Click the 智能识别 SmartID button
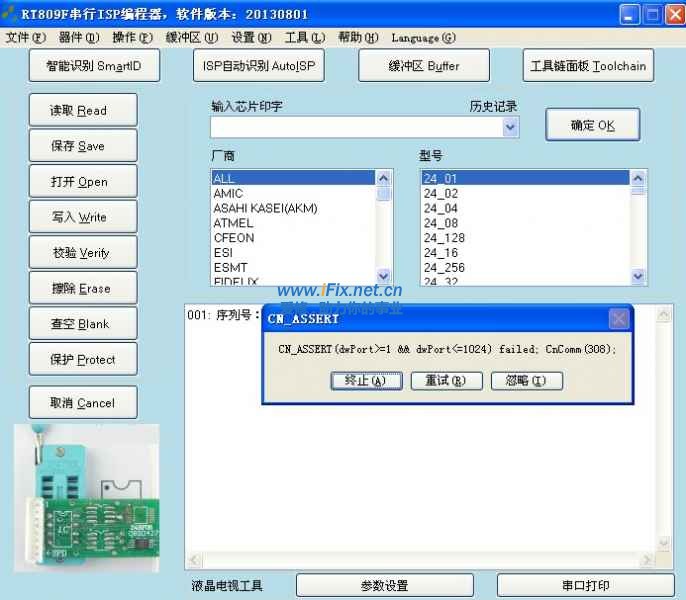The width and height of the screenshot is (686, 600). pyautogui.click(x=94, y=66)
